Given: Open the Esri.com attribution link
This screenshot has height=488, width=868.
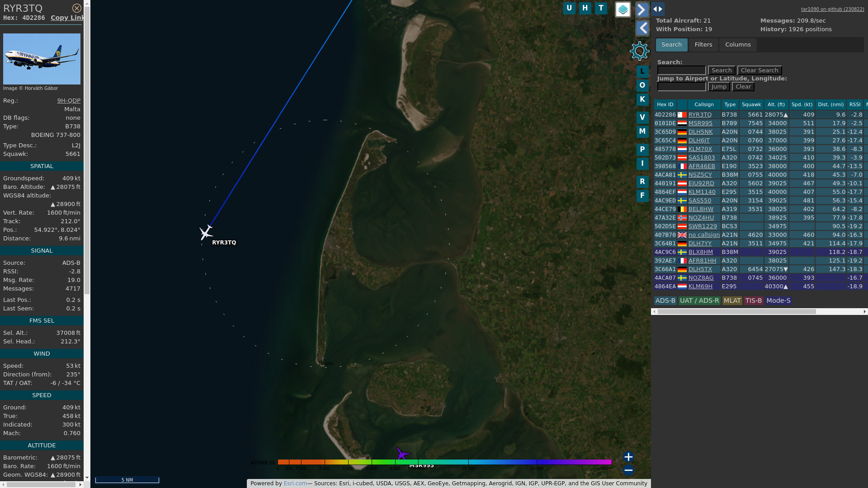Looking at the screenshot, I should [295, 483].
